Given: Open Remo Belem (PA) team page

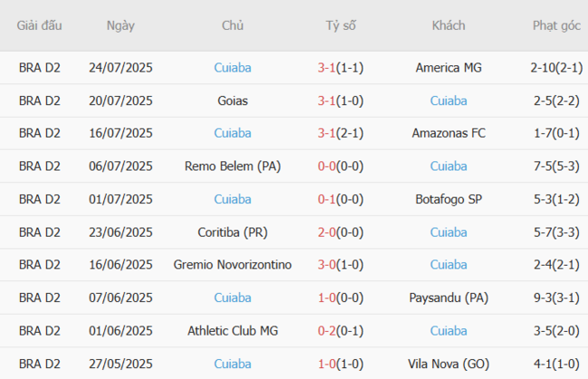Looking at the screenshot, I should 232,166.
